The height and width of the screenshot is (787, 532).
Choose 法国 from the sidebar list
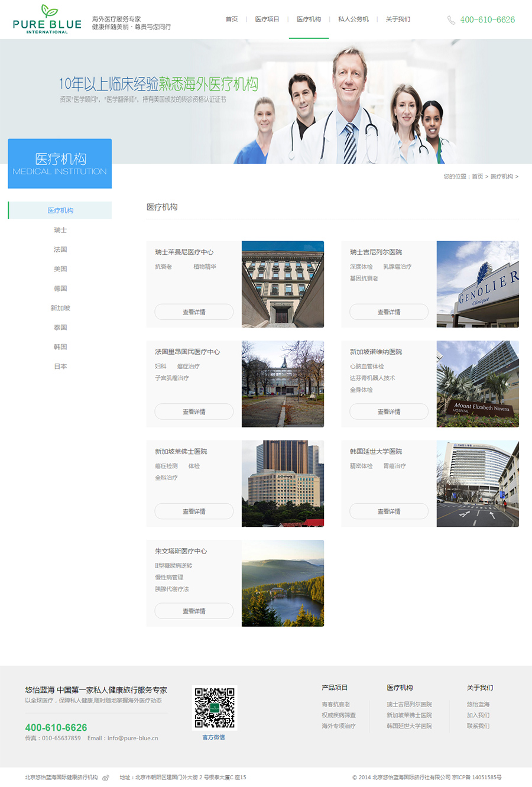click(59, 249)
